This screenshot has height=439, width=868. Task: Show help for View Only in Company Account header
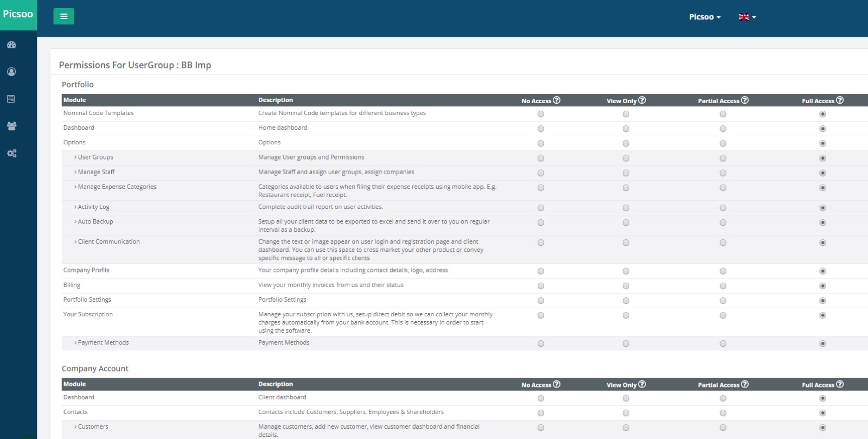[x=642, y=384]
